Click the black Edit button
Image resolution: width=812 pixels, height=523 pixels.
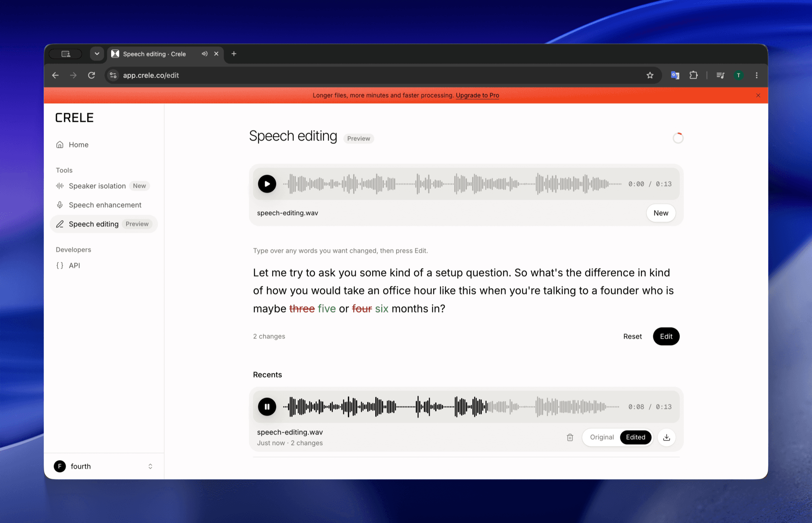(666, 336)
